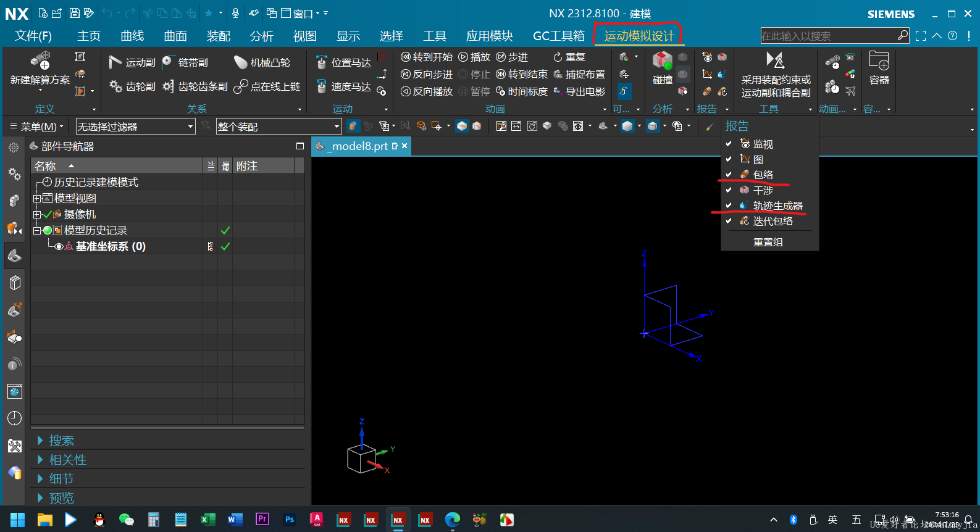This screenshot has width=980, height=532.
Task: Click the Save icon in title bar
Action: coord(74,13)
